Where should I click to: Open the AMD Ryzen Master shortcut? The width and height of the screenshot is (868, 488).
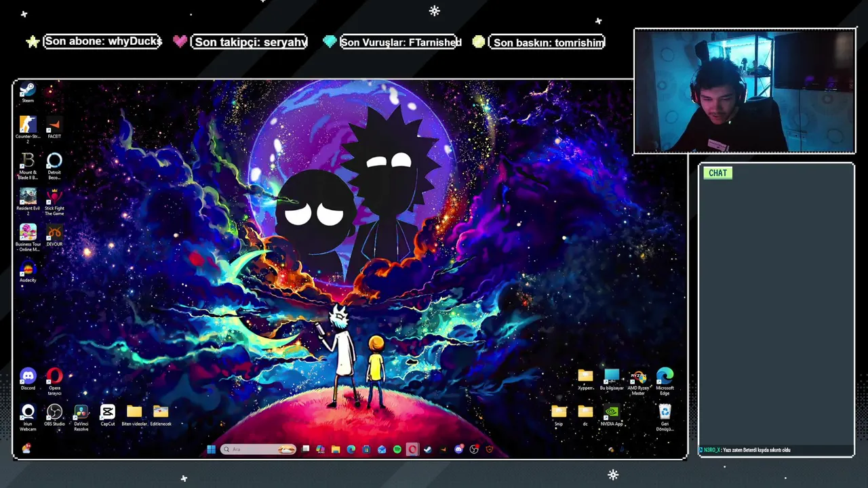click(x=638, y=382)
